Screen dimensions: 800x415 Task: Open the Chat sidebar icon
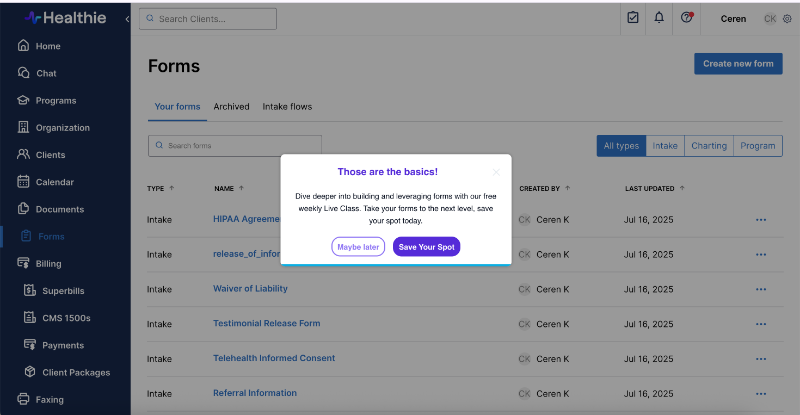(23, 72)
